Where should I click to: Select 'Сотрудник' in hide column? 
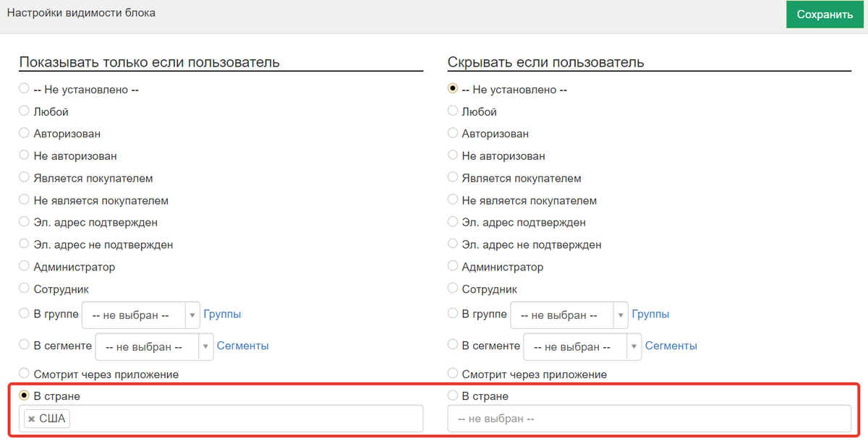pyautogui.click(x=453, y=289)
